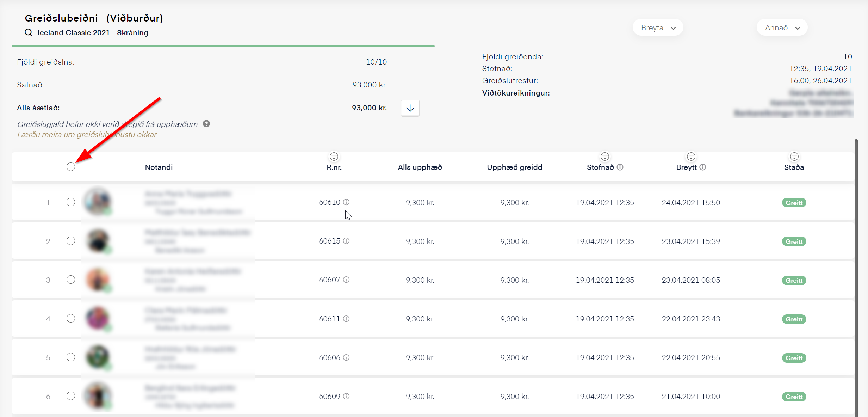Click the filter icon above Breytt column

coord(691,156)
